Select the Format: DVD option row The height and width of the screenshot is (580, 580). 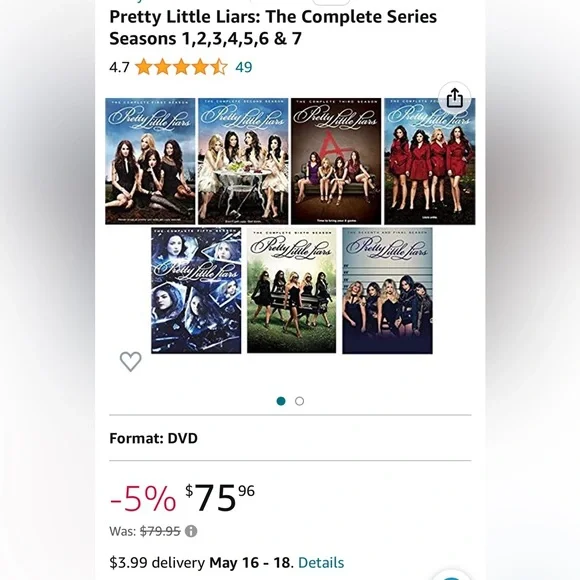pyautogui.click(x=290, y=438)
